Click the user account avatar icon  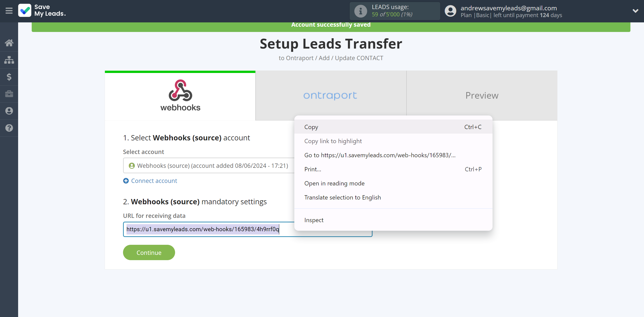(x=451, y=11)
